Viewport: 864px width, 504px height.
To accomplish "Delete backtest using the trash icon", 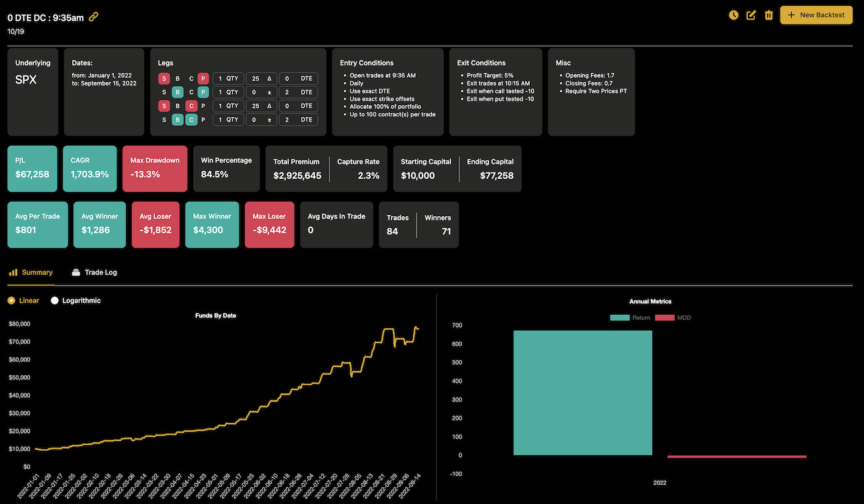I will pyautogui.click(x=769, y=15).
